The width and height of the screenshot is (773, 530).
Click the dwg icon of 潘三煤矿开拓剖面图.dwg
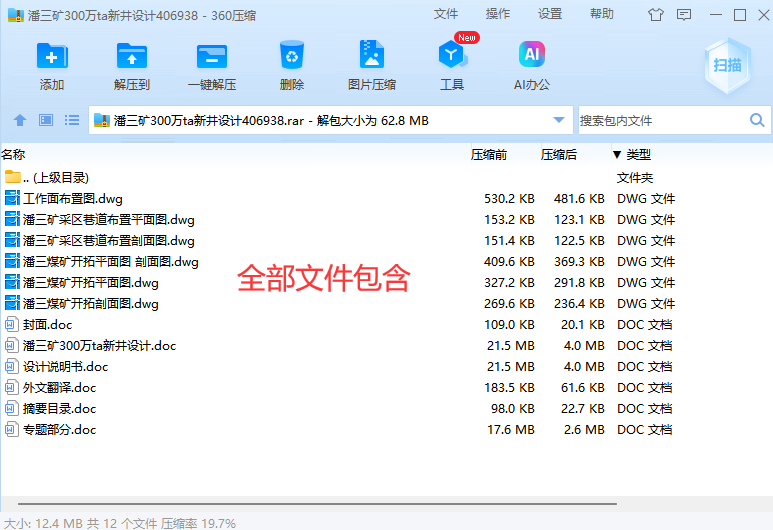tap(12, 303)
